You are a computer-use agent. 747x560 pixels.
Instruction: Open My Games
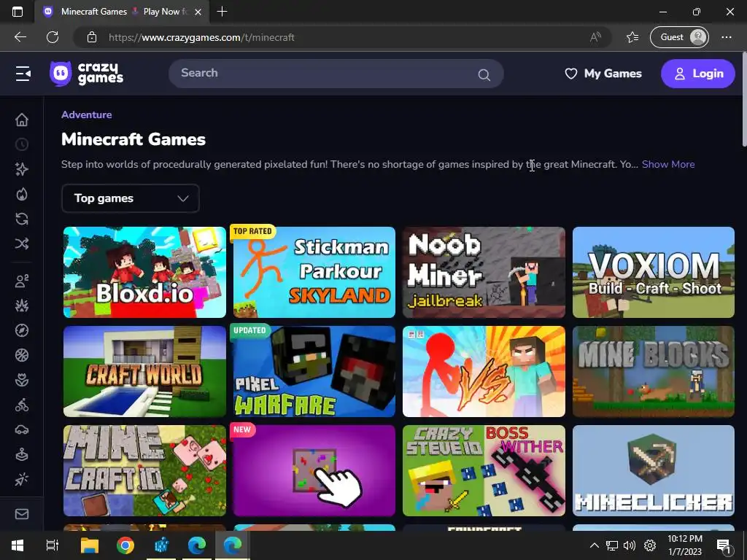(603, 74)
